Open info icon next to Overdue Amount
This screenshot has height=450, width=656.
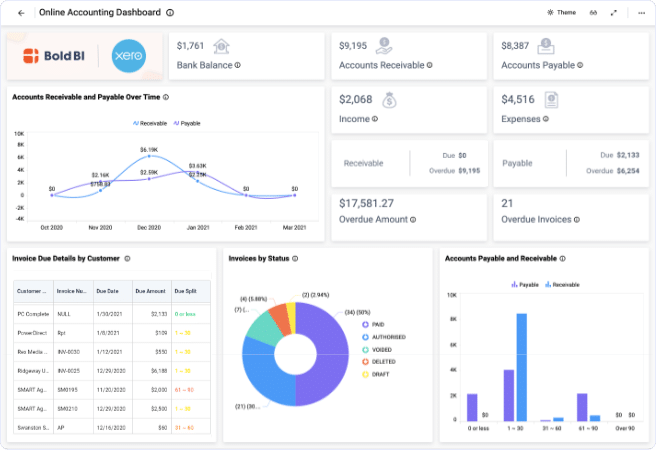pos(413,220)
